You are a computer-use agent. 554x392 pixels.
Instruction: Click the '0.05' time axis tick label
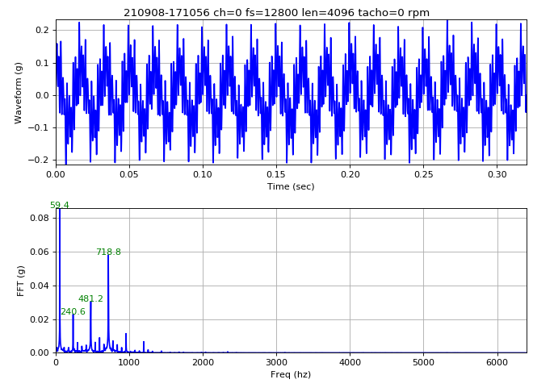pyautogui.click(x=129, y=174)
